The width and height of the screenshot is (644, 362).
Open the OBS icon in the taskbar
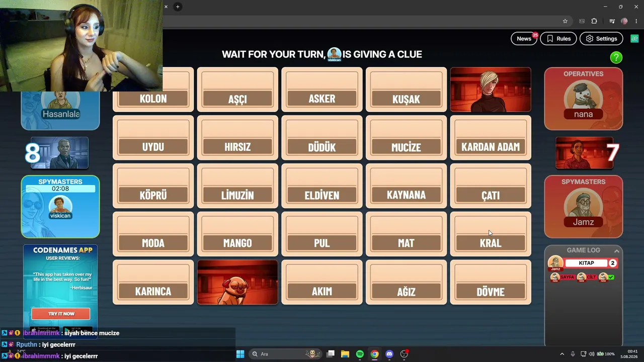pyautogui.click(x=404, y=354)
